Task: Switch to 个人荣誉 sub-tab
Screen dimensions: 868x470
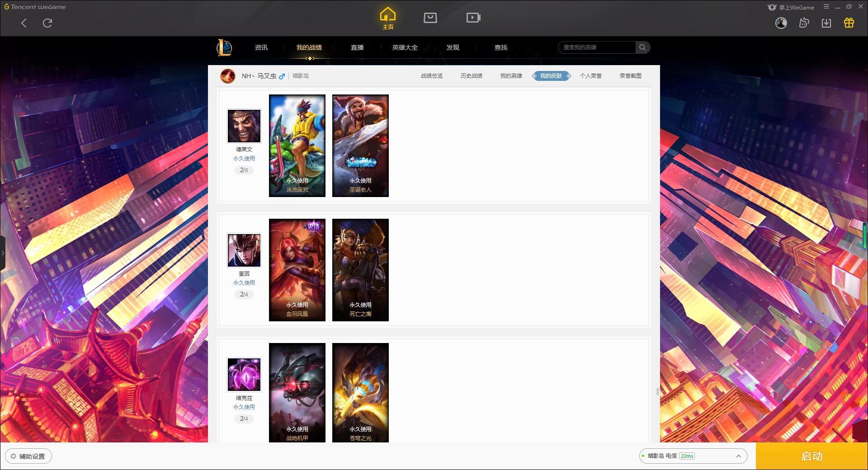Action: tap(591, 76)
